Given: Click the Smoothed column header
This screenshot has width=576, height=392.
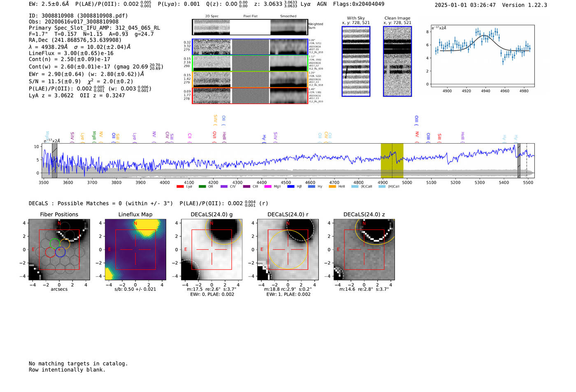Looking at the screenshot, I should 288,16.
